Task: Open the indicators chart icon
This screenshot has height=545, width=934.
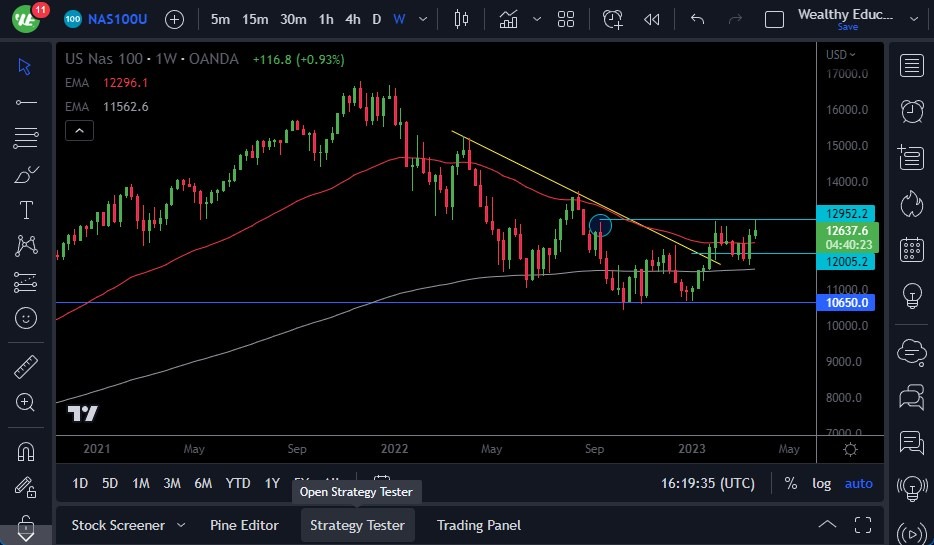Action: [509, 19]
